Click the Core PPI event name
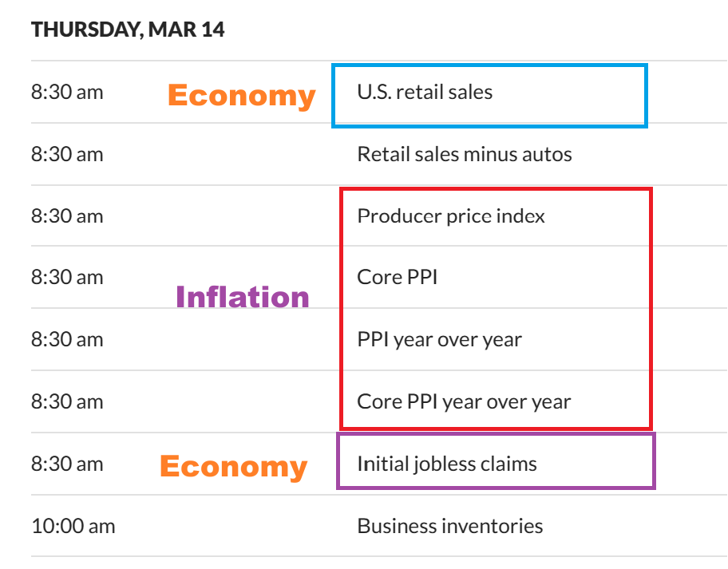Image resolution: width=728 pixels, height=569 pixels. coord(398,278)
